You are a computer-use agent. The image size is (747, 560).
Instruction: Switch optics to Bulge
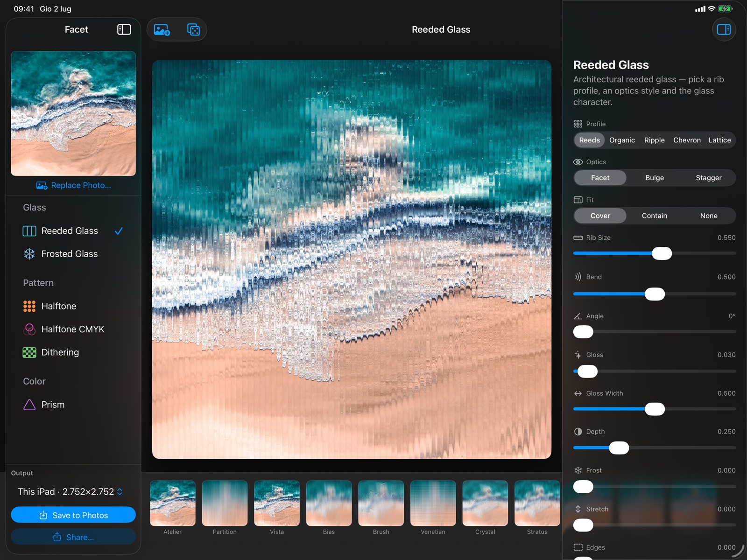pos(655,178)
